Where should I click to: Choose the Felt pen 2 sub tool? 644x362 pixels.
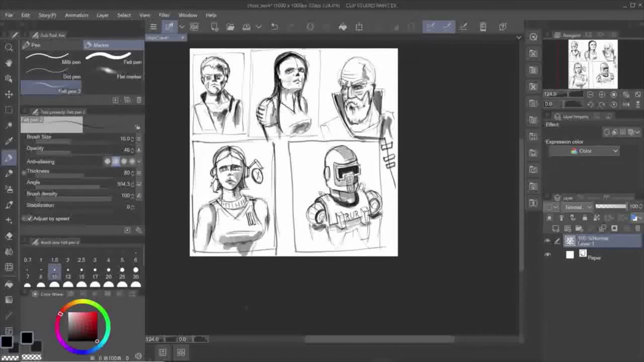[52, 88]
